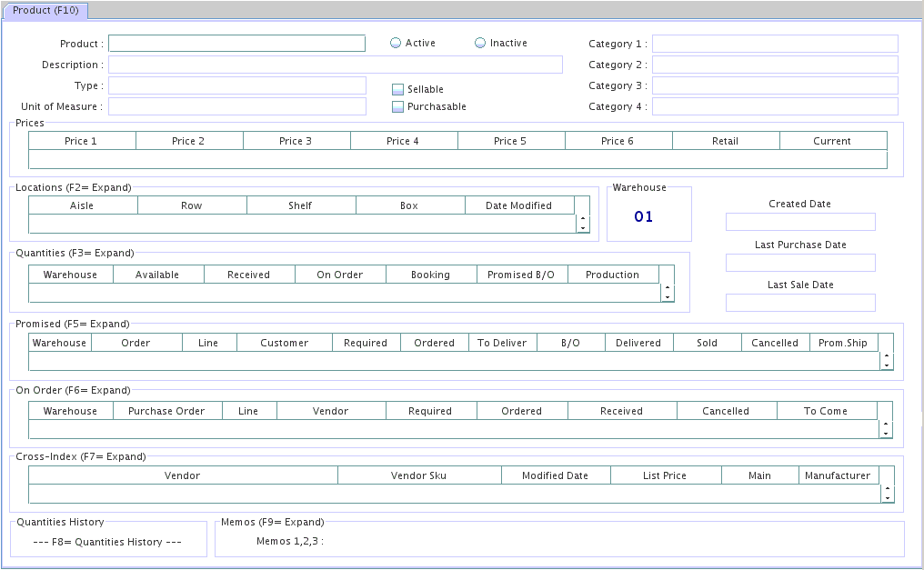This screenshot has height=570, width=924.
Task: Click the Unit of Measure field
Action: [236, 106]
